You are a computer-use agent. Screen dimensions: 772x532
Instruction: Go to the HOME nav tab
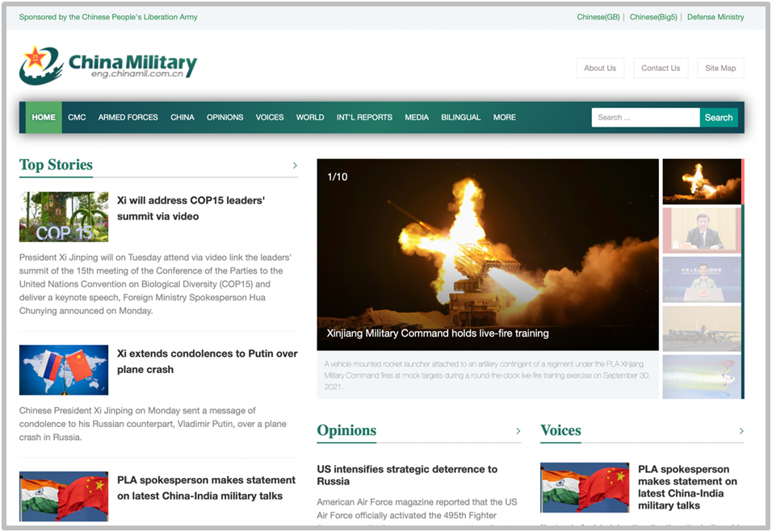pyautogui.click(x=44, y=118)
